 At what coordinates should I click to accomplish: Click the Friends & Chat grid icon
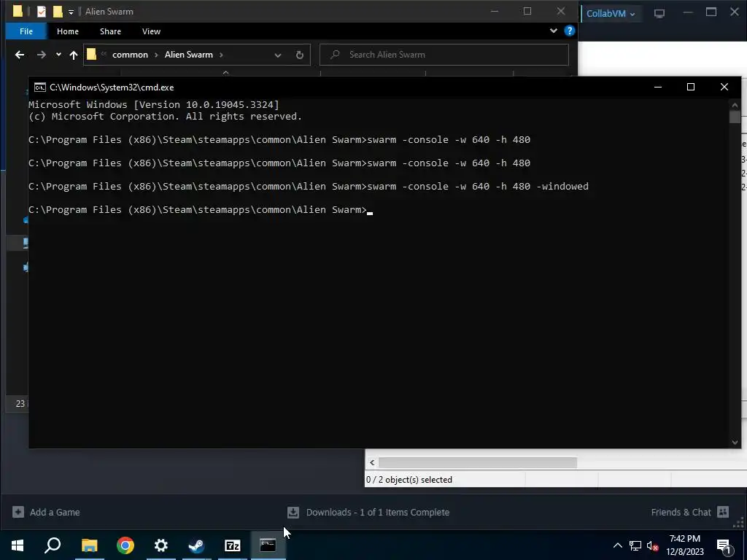click(x=723, y=512)
